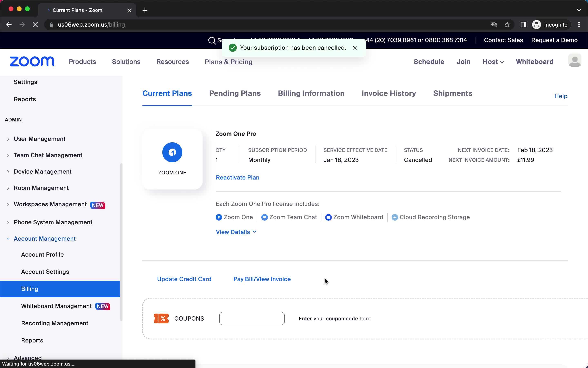This screenshot has width=588, height=368.
Task: Open Plans & Pricing page
Action: coord(228,62)
